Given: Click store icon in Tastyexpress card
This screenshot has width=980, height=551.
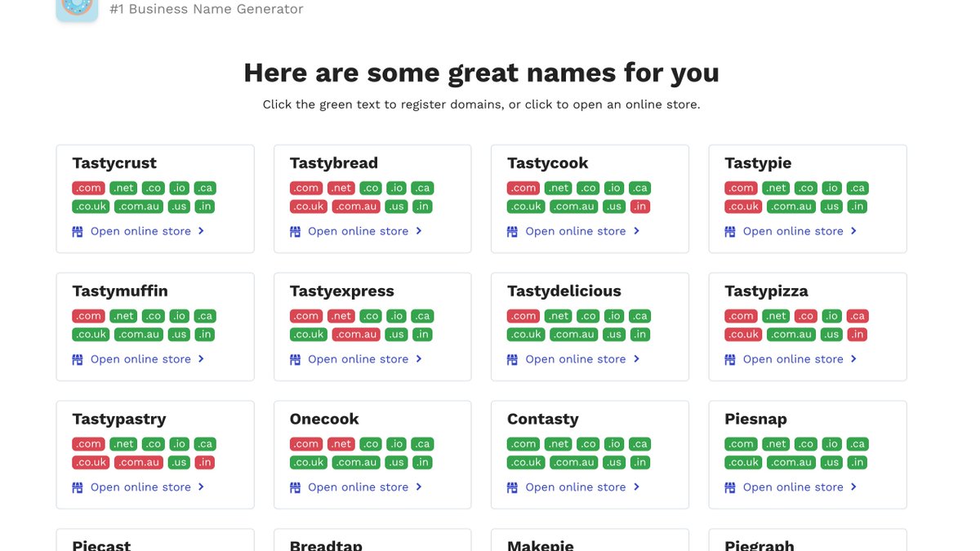Looking at the screenshot, I should click(x=295, y=359).
